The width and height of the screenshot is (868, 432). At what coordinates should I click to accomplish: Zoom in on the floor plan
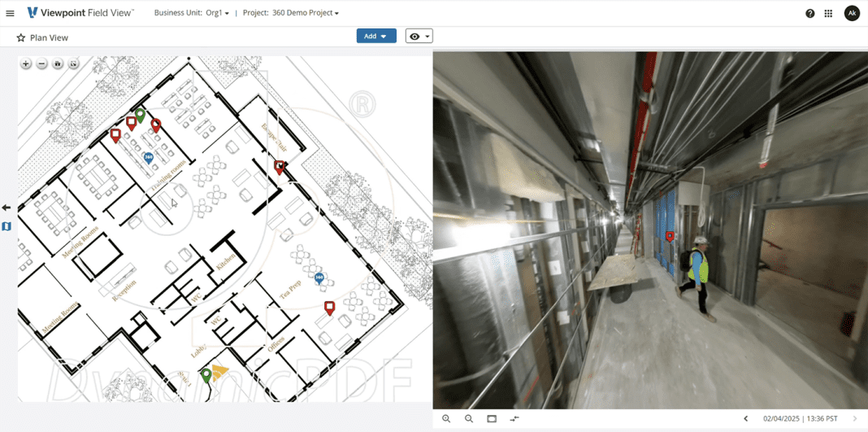[x=26, y=63]
